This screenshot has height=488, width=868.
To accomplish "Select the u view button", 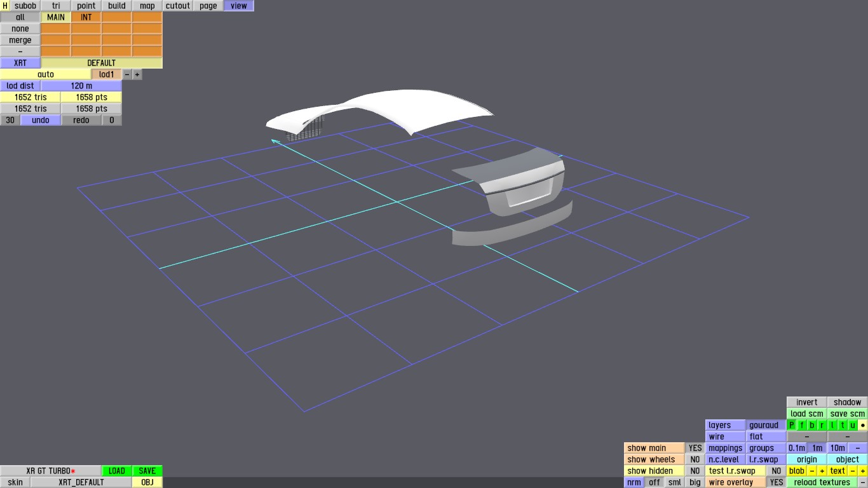I will 853,425.
